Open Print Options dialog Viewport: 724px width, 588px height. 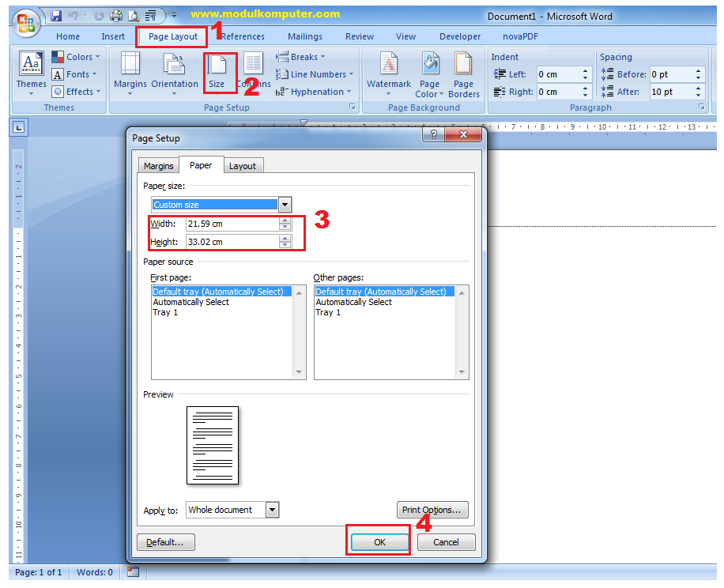click(432, 510)
